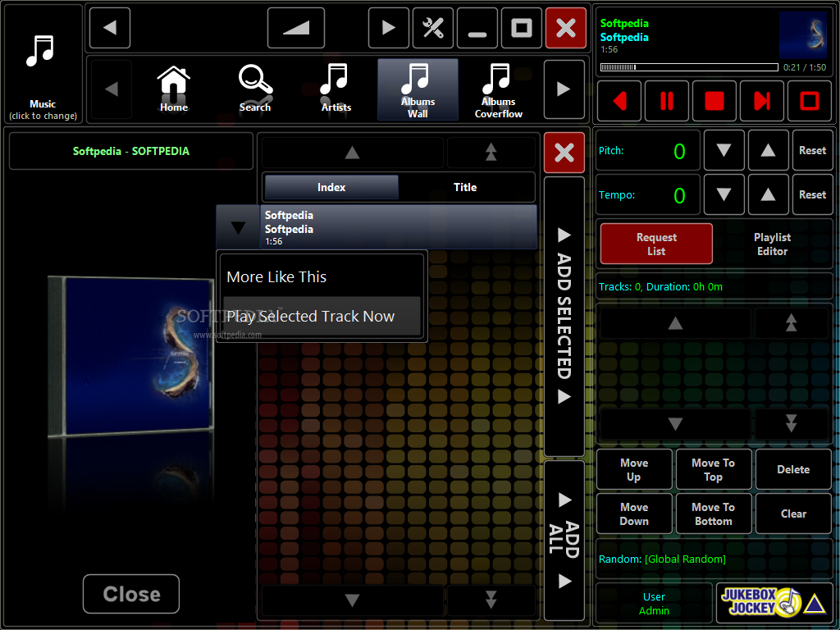Image resolution: width=840 pixels, height=630 pixels.
Task: Jump track list to bottom
Action: pyautogui.click(x=491, y=600)
